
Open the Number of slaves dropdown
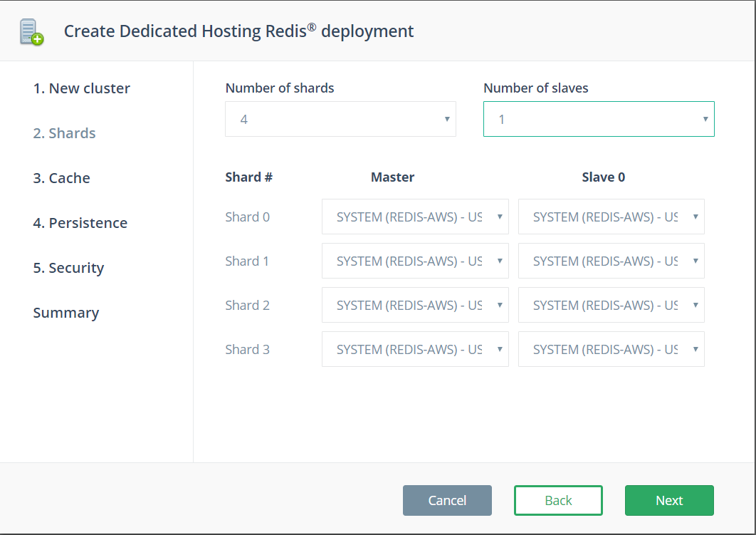pyautogui.click(x=599, y=119)
